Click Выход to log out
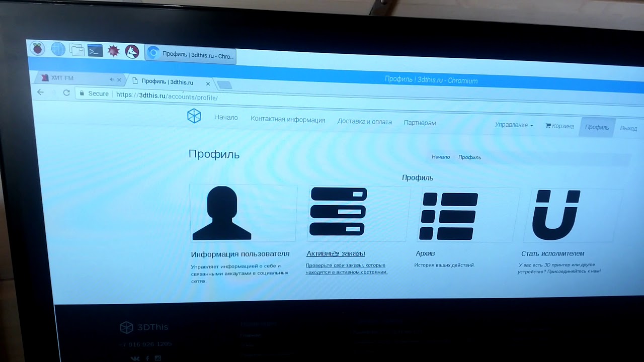This screenshot has width=644, height=362. (628, 128)
